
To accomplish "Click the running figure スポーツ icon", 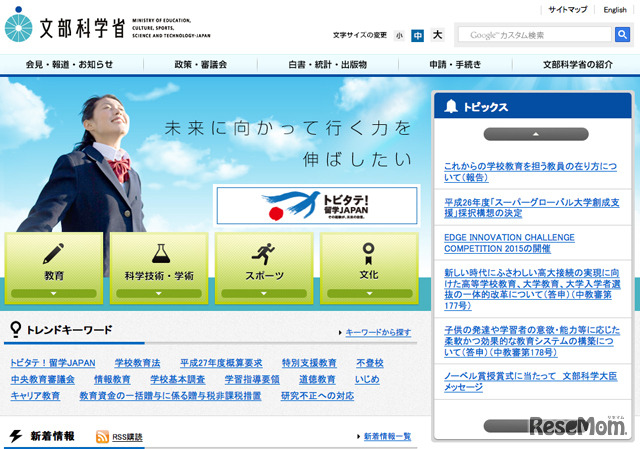I will 263,253.
